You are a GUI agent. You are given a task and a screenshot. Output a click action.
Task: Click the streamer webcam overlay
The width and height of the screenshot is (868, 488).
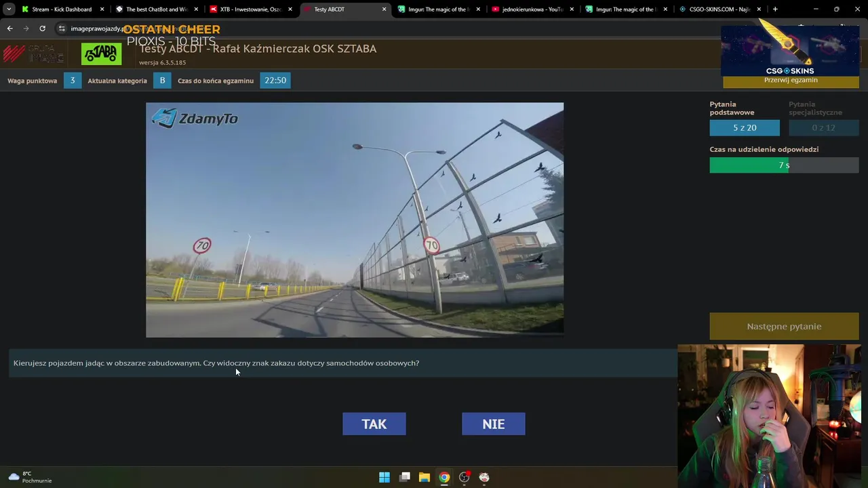[770, 416]
